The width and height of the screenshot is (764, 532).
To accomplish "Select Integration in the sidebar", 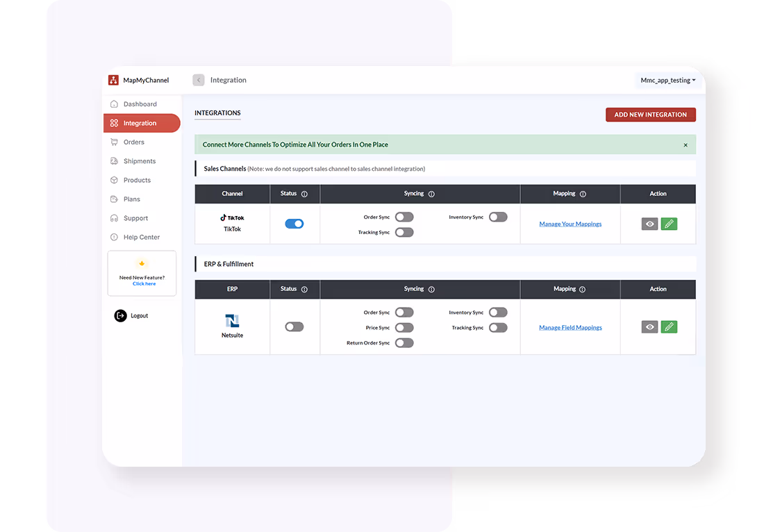I will (142, 123).
